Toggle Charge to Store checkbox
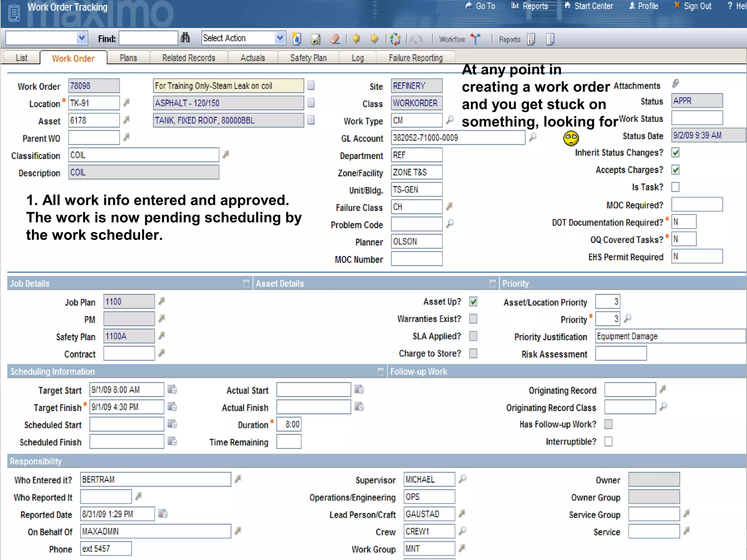Viewport: 747px width, 560px height. [x=473, y=353]
